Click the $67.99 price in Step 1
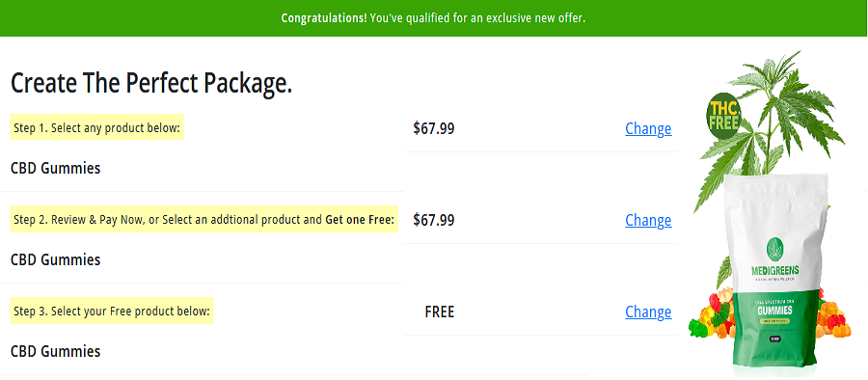Screen dimensions: 868x380 tap(434, 128)
